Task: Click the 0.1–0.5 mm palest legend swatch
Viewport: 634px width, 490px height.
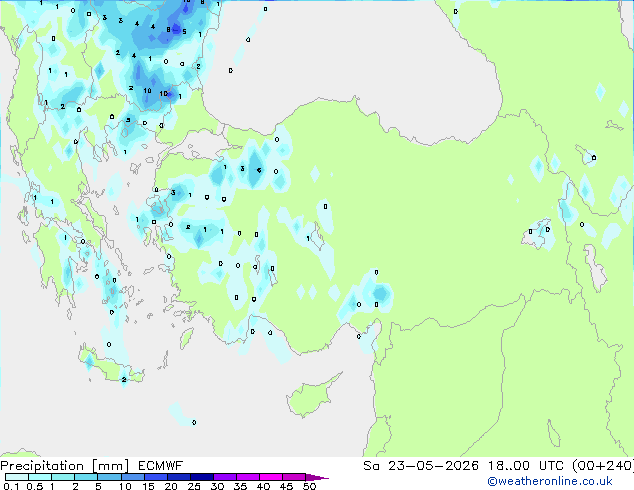Action: [17, 477]
